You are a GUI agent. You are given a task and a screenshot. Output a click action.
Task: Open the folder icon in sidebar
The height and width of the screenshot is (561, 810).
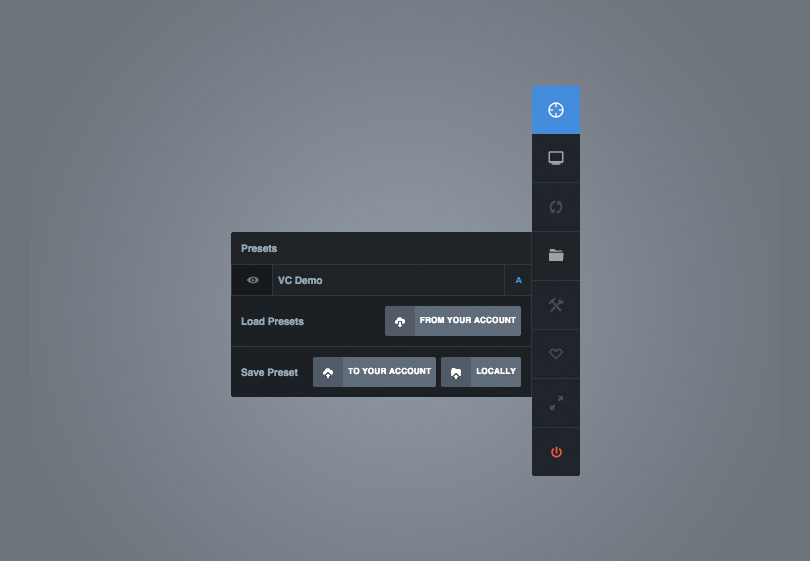[556, 256]
